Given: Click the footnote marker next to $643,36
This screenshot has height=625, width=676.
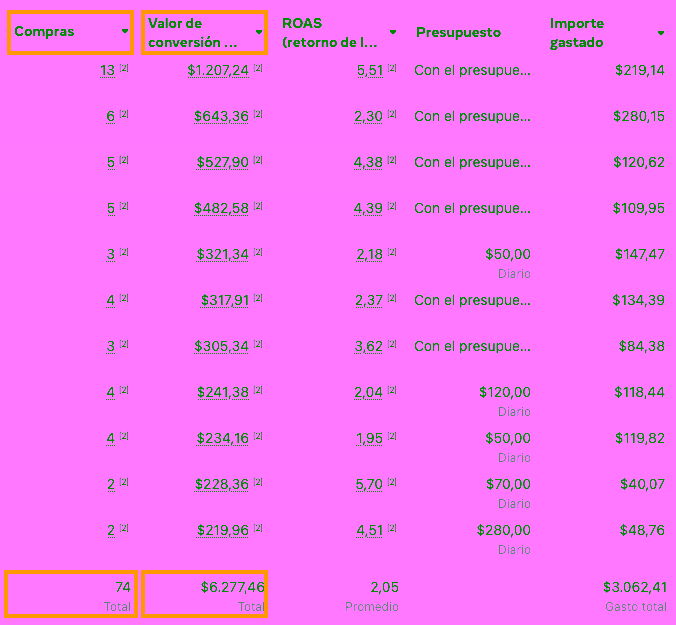Looking at the screenshot, I should [x=257, y=115].
